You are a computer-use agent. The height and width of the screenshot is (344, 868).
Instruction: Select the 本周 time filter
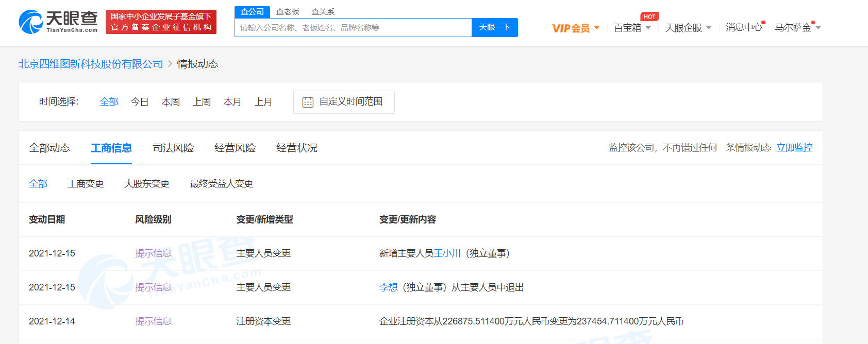pyautogui.click(x=171, y=102)
